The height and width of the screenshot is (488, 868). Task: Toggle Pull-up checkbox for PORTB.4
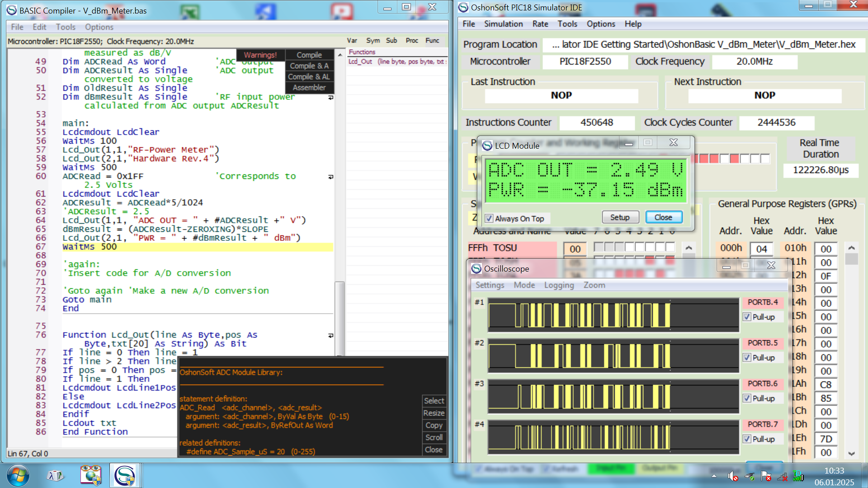[747, 317]
